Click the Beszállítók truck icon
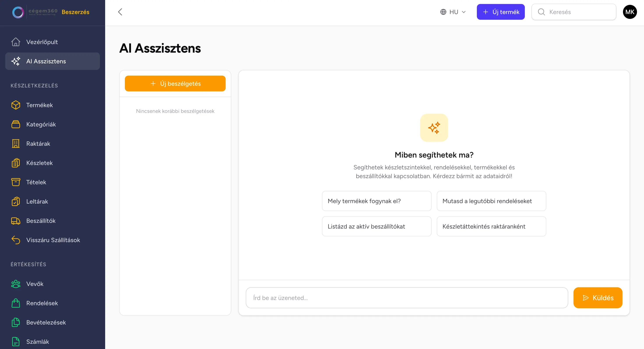The width and height of the screenshot is (644, 349). coord(16,221)
